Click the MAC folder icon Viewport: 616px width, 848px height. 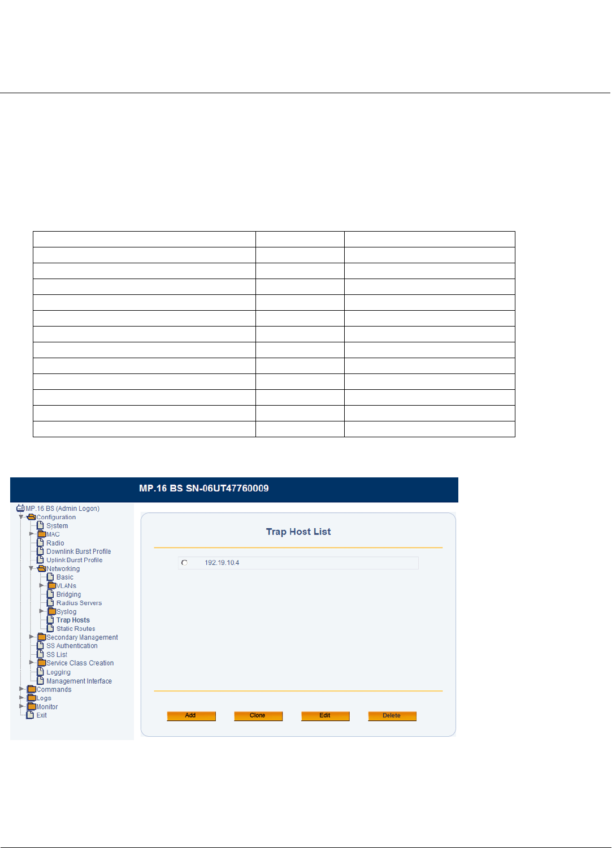click(42, 534)
